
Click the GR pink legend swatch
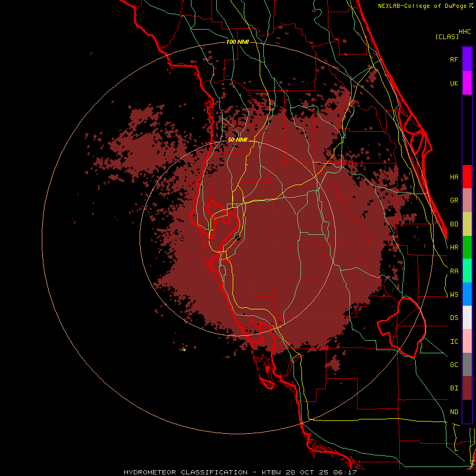pos(467,200)
